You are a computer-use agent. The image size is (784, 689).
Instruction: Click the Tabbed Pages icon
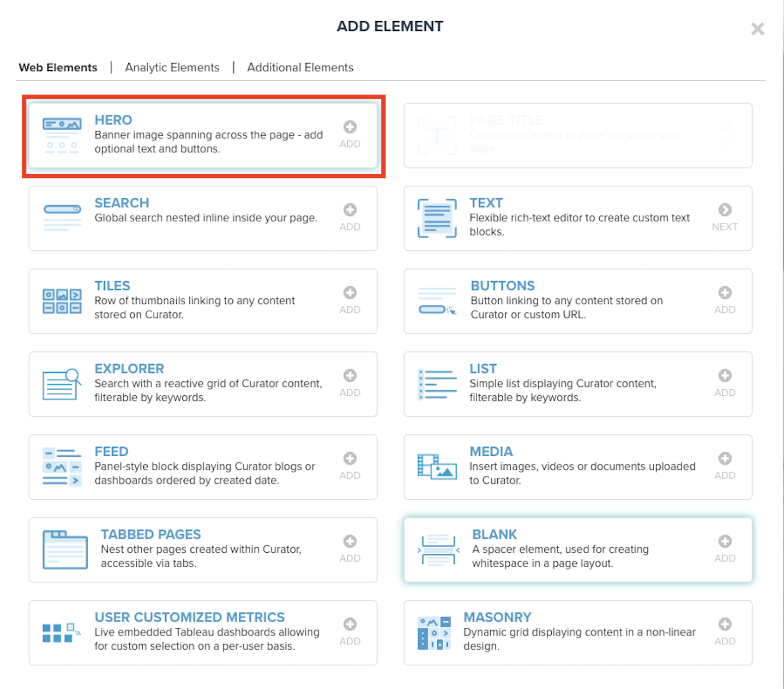tap(65, 550)
